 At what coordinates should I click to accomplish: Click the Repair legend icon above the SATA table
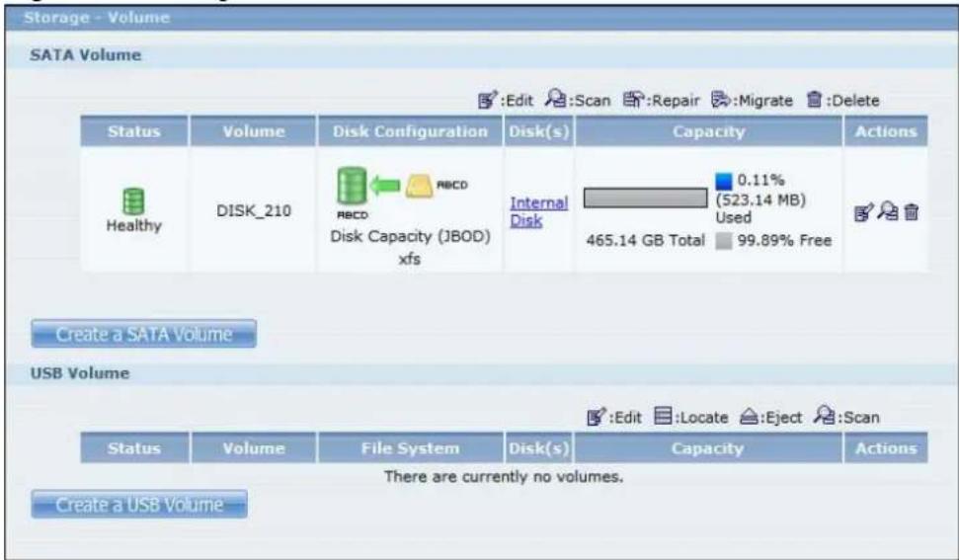[x=633, y=99]
